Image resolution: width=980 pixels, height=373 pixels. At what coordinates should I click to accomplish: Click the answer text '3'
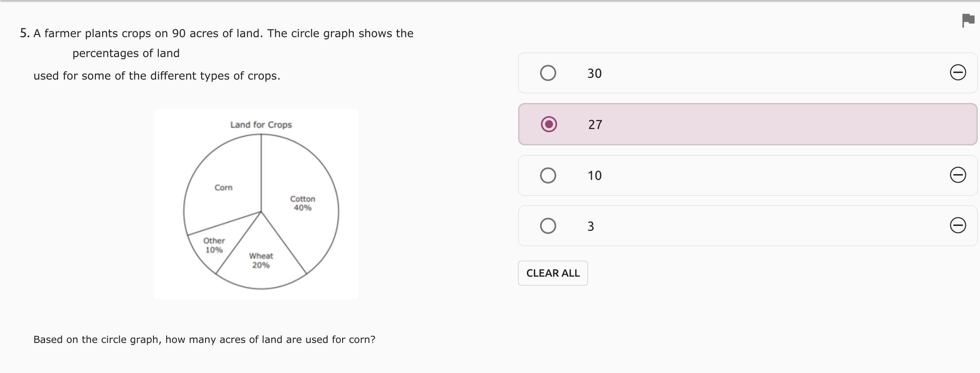(x=591, y=226)
